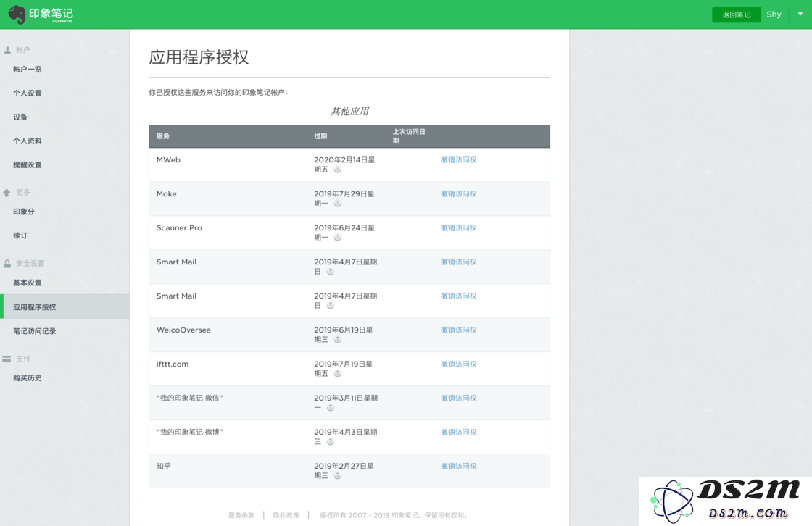Revoke access for ifttt.com
Viewport: 812px width, 526px height.
[x=458, y=364]
